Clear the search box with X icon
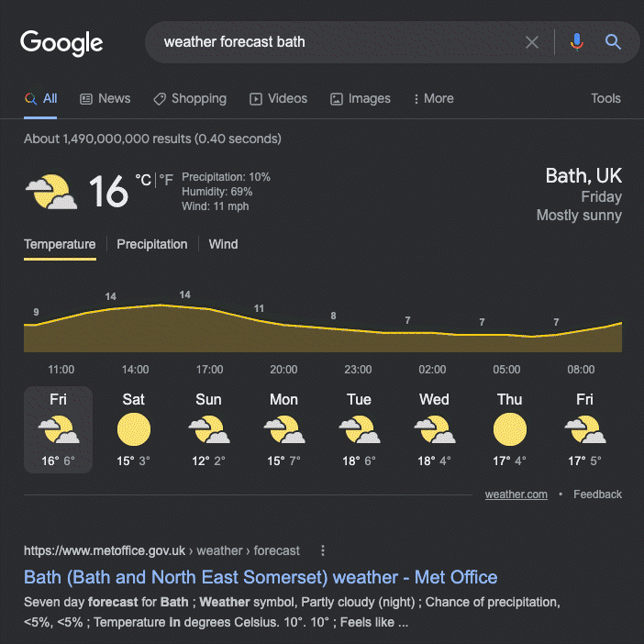The height and width of the screenshot is (644, 644). coord(532,42)
